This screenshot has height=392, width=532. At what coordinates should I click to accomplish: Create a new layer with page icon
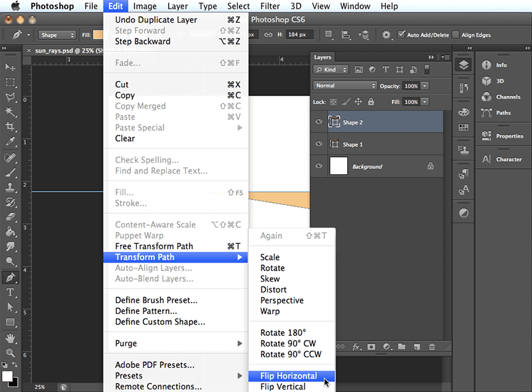click(x=417, y=347)
